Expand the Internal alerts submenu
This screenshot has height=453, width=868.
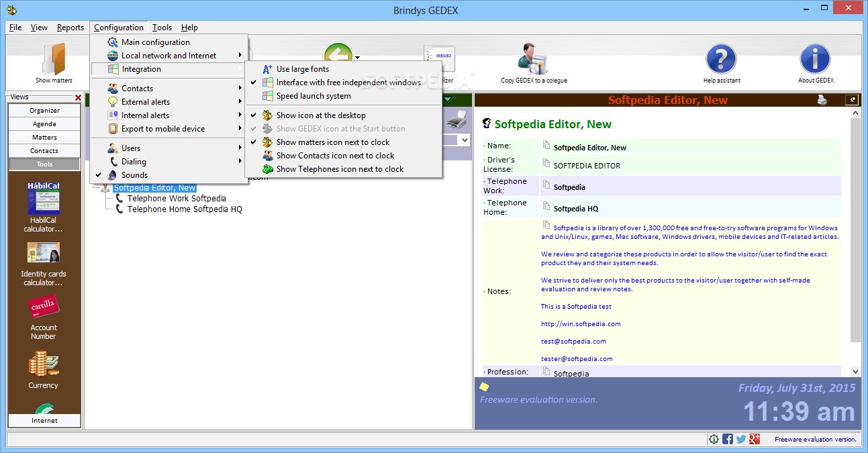168,115
